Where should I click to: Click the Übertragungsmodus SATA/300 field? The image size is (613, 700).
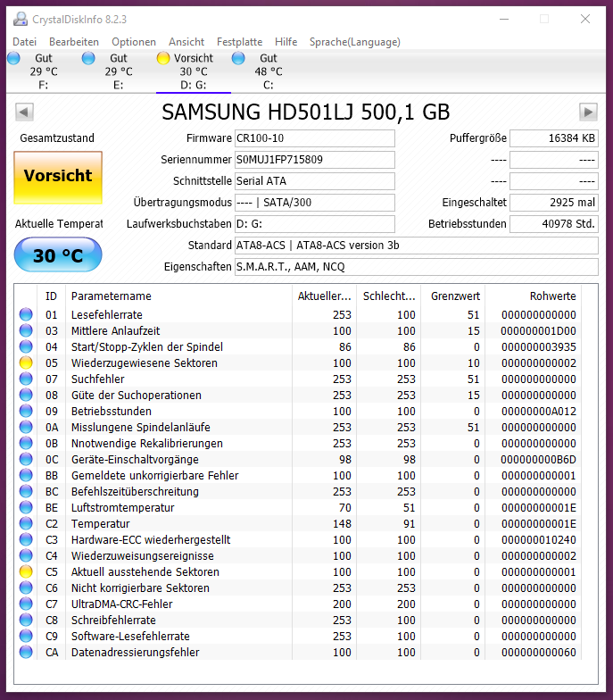(314, 203)
